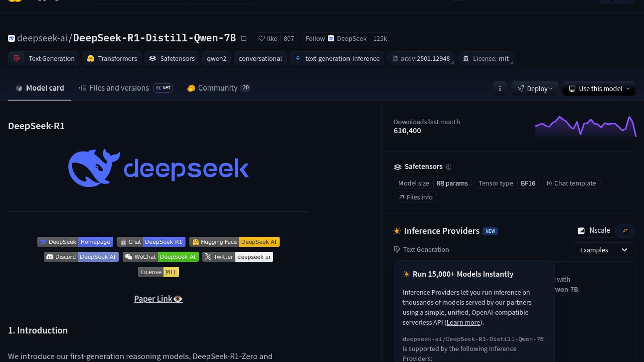Copy model name with the copy icon

tap(243, 38)
